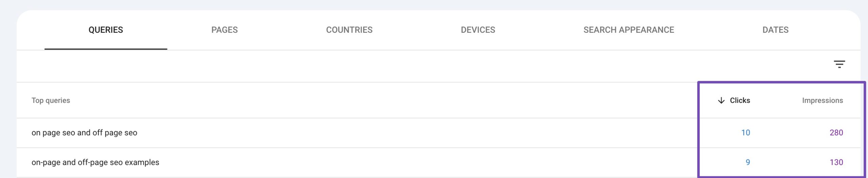
Task: Click the purple highlight box's top border
Action: tap(780, 82)
